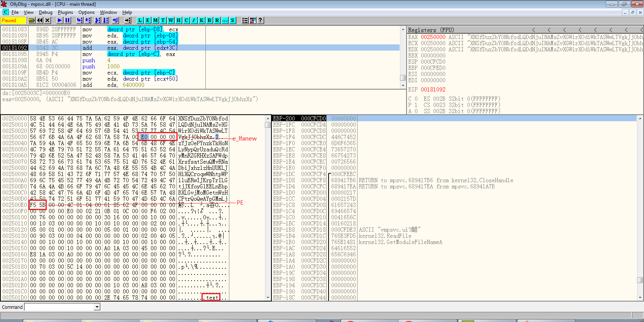This screenshot has height=322, width=644.
Task: Select disassembly line at address 00181095
Action: pyautogui.click(x=15, y=54)
